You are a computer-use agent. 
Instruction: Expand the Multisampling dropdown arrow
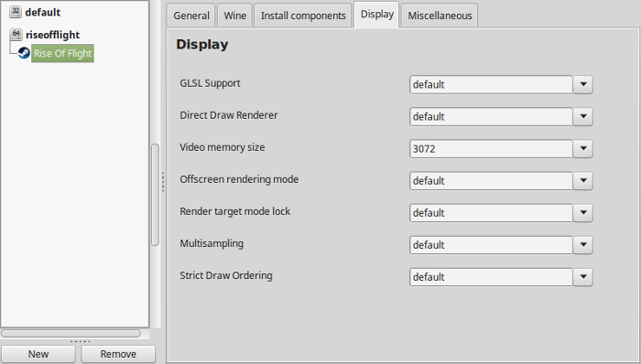tap(582, 245)
